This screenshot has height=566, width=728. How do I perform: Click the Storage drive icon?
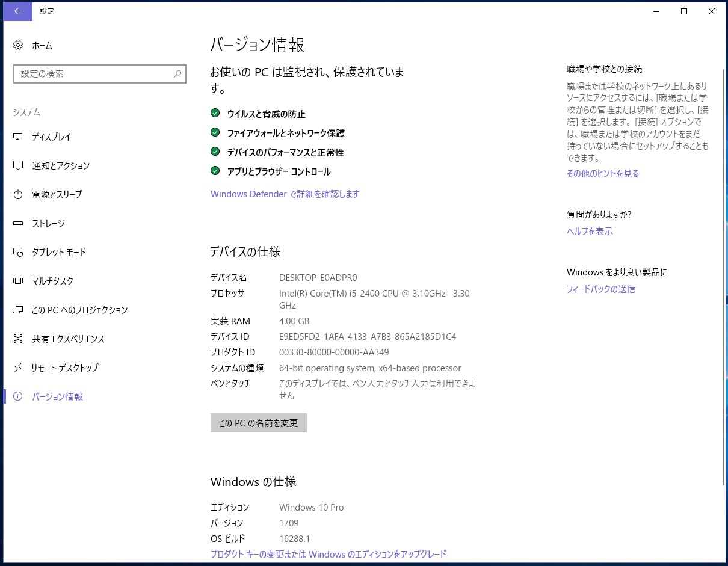coord(18,223)
